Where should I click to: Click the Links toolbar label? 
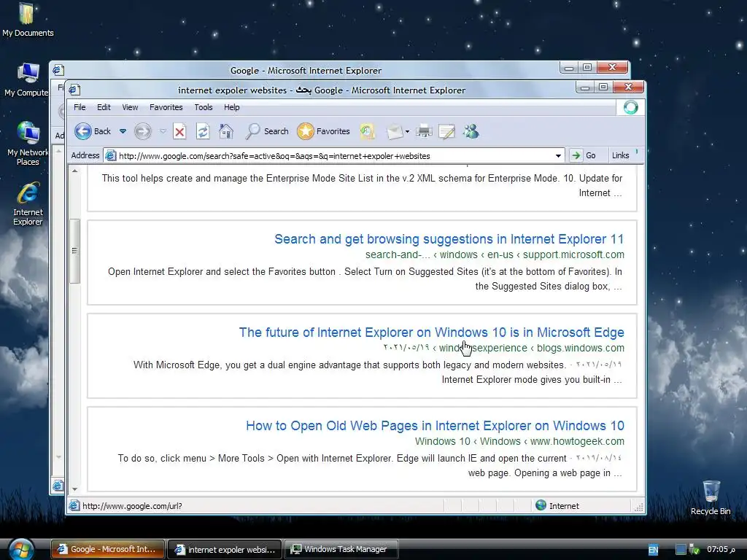click(620, 155)
